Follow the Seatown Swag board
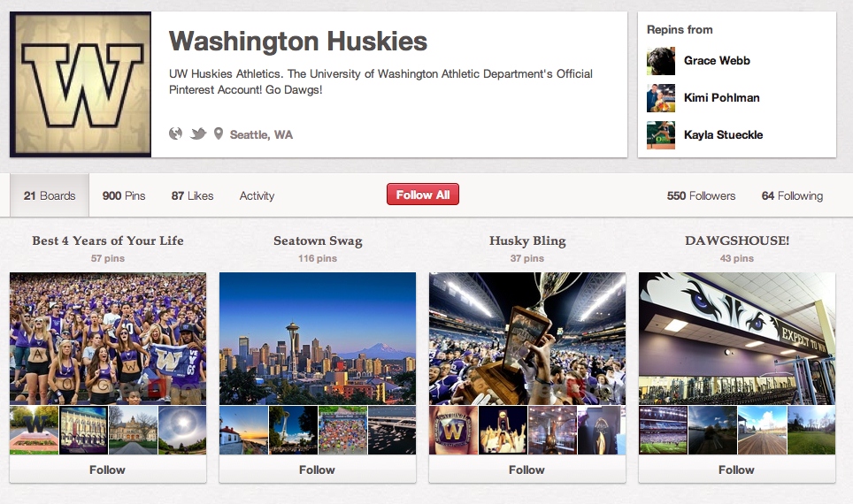The height and width of the screenshot is (504, 853). (x=317, y=470)
